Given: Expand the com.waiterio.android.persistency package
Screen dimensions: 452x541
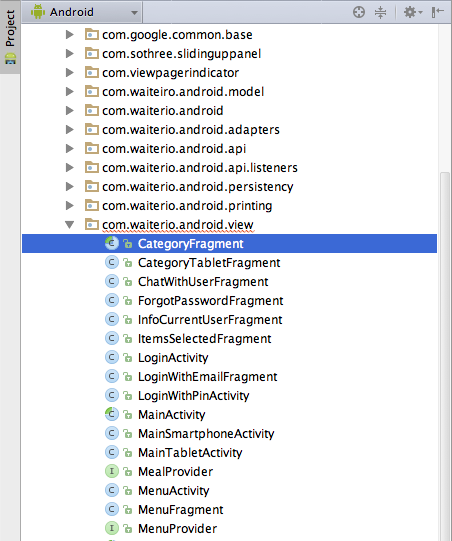Looking at the screenshot, I should coord(70,186).
